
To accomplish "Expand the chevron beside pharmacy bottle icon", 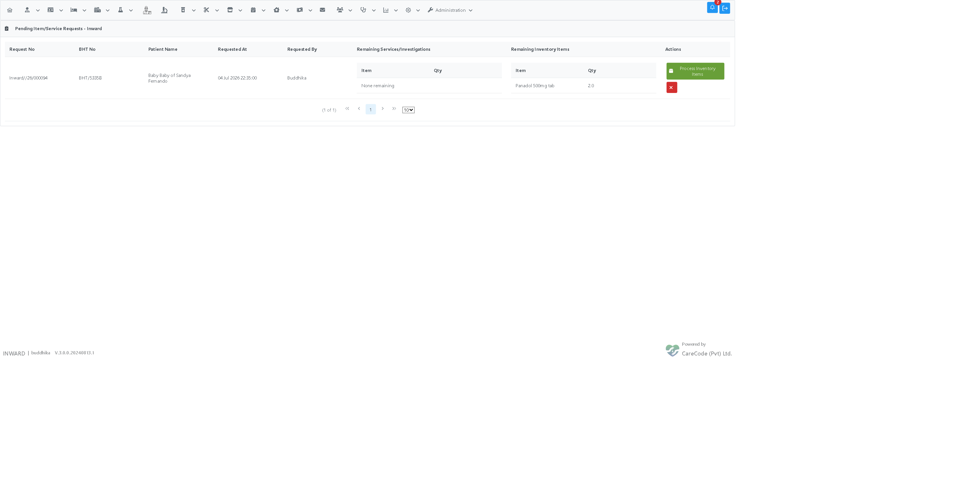I will pyautogui.click(x=194, y=11).
